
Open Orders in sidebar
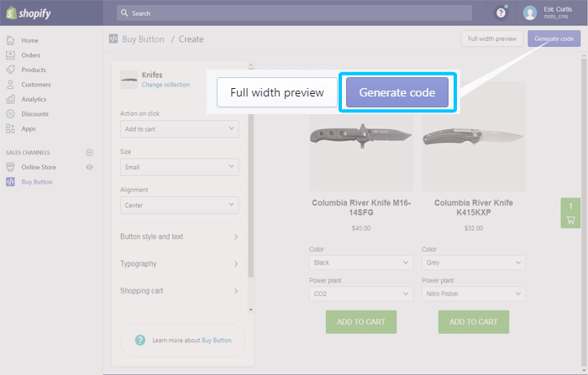click(31, 55)
